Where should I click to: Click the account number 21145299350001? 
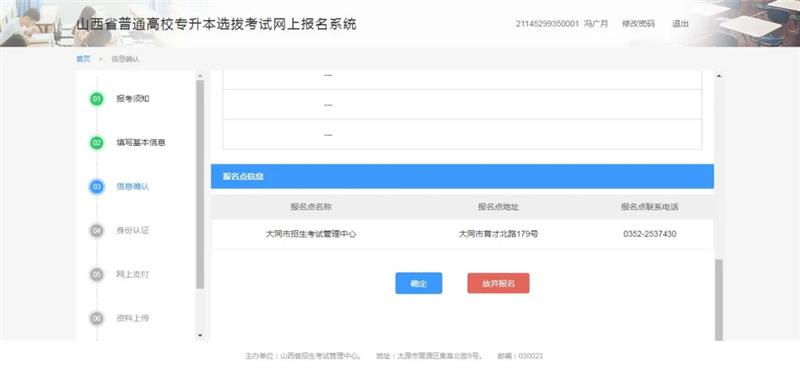547,23
